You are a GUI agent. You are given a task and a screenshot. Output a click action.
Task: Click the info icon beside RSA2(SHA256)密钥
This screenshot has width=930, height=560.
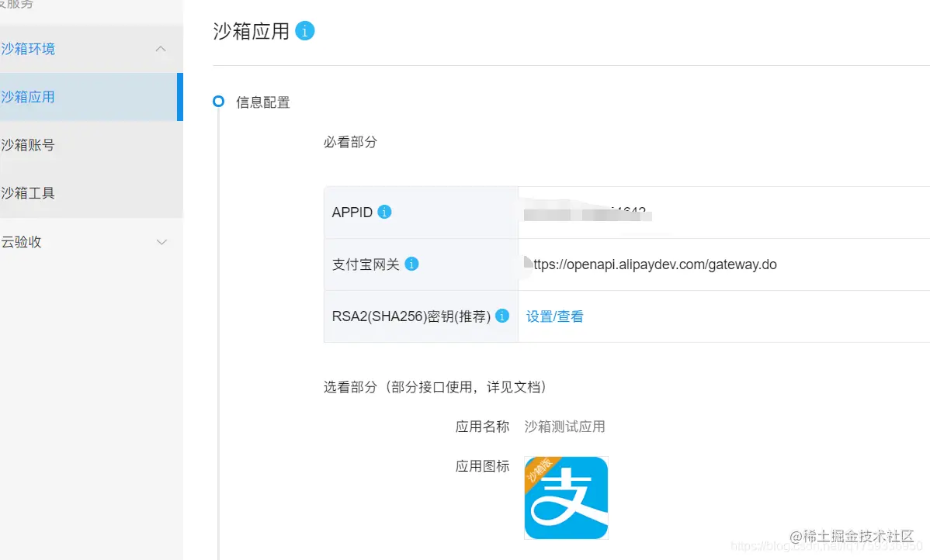[501, 316]
